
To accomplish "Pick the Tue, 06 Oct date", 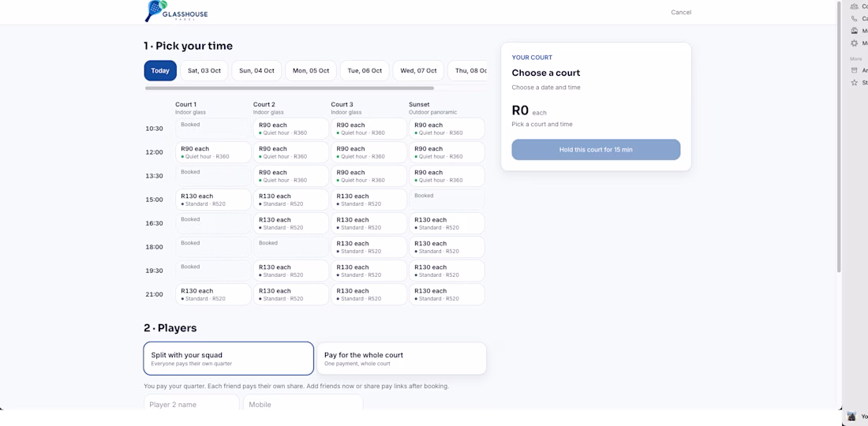I will (365, 71).
